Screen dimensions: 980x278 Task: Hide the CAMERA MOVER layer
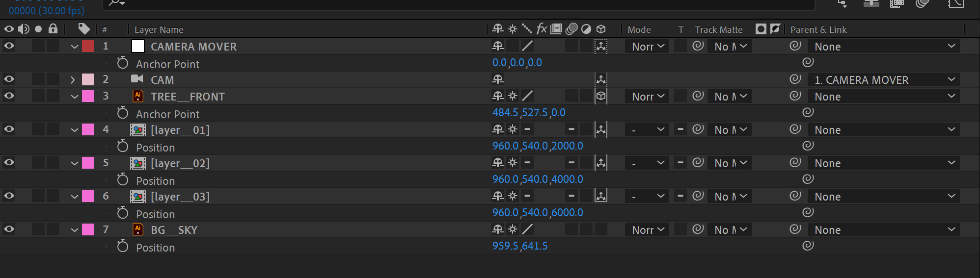tap(9, 46)
